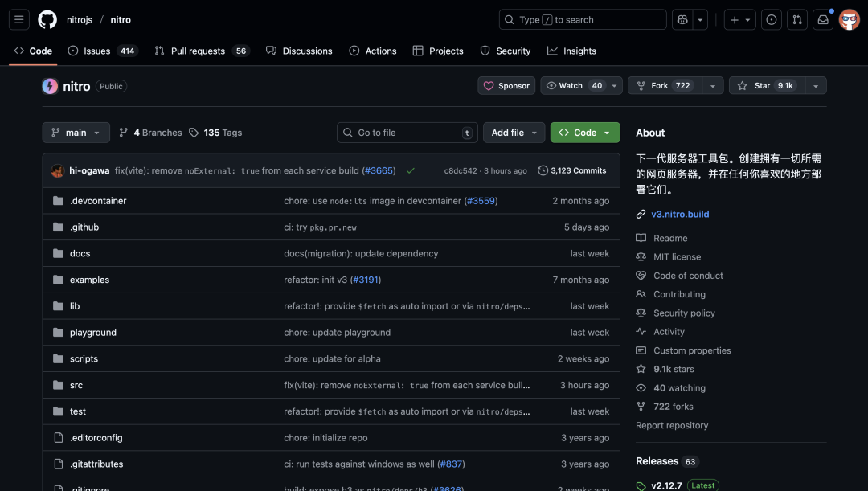
Task: Open the Discussions tab
Action: tap(299, 51)
